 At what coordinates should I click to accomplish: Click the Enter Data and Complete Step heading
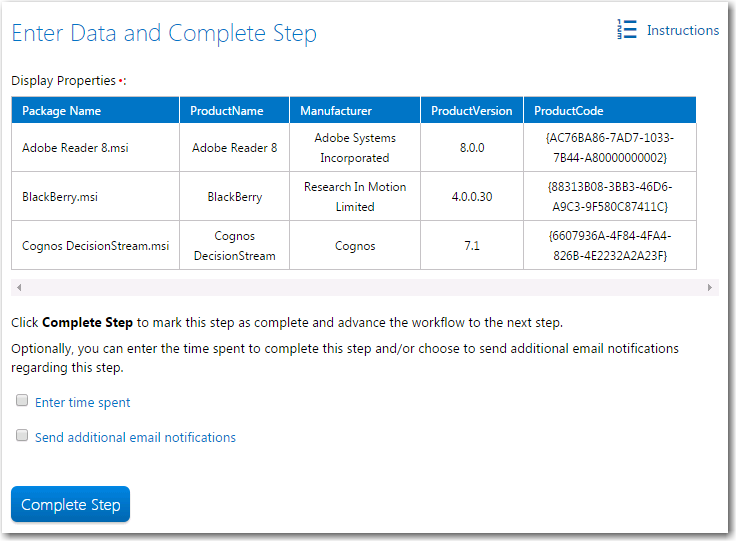164,33
